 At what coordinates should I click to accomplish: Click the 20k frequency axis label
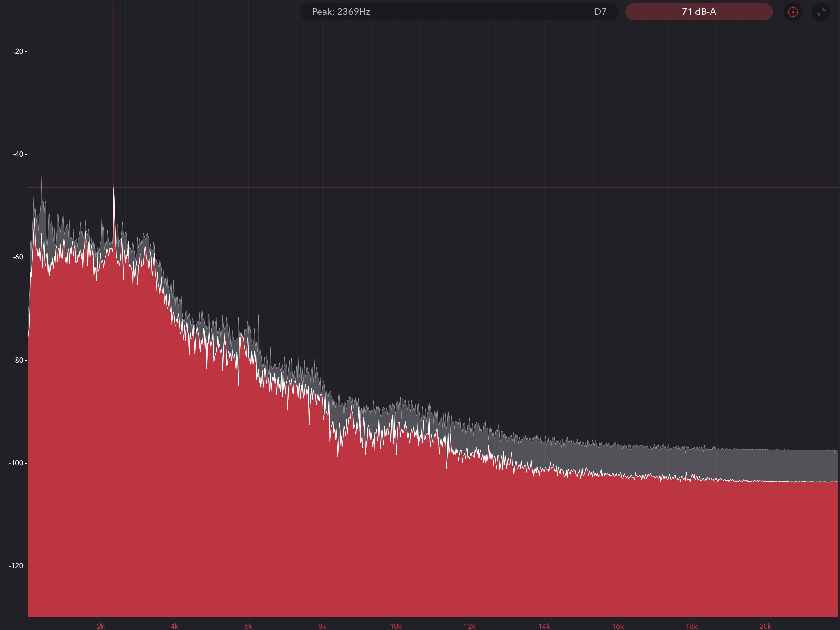pos(765,626)
